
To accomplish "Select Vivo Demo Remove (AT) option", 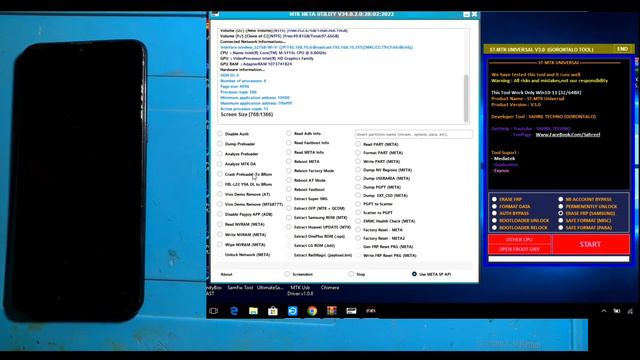I will tap(244, 194).
